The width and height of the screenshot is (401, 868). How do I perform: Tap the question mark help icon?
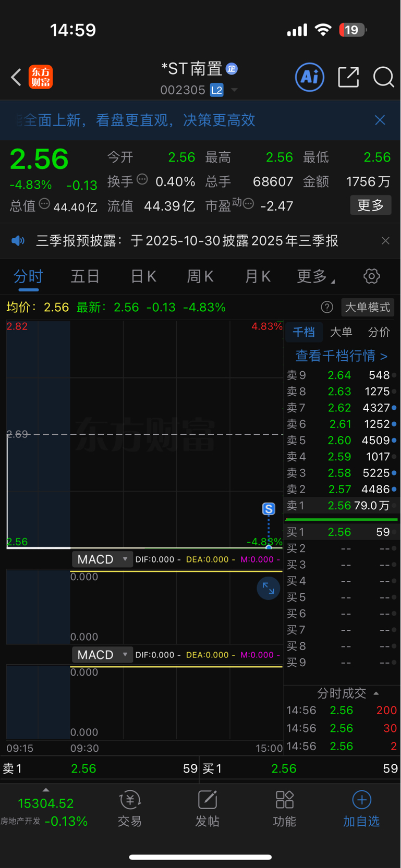click(327, 307)
